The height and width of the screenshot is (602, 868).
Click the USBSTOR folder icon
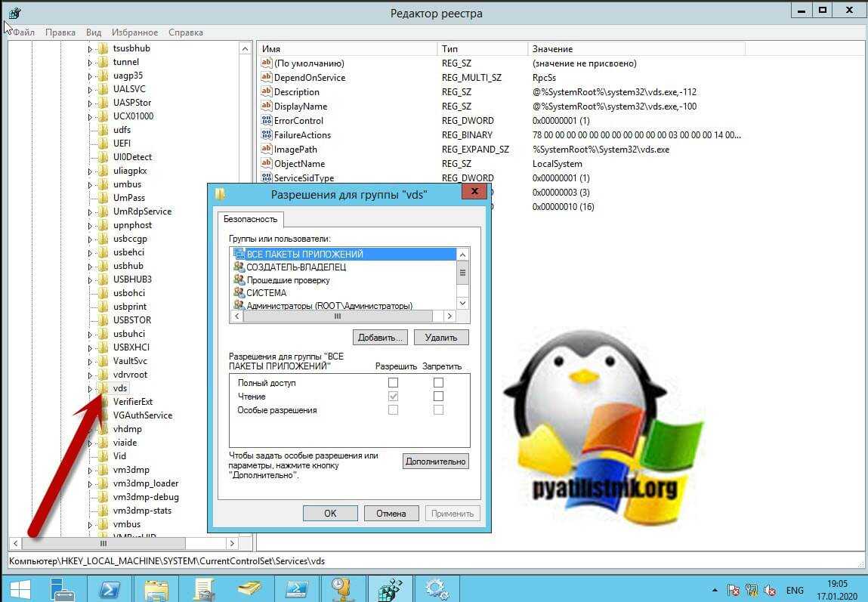tap(103, 320)
